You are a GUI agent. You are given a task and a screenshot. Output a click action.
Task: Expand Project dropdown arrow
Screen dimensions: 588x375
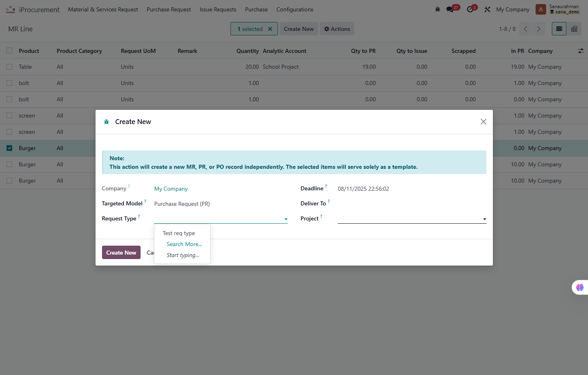(x=484, y=219)
